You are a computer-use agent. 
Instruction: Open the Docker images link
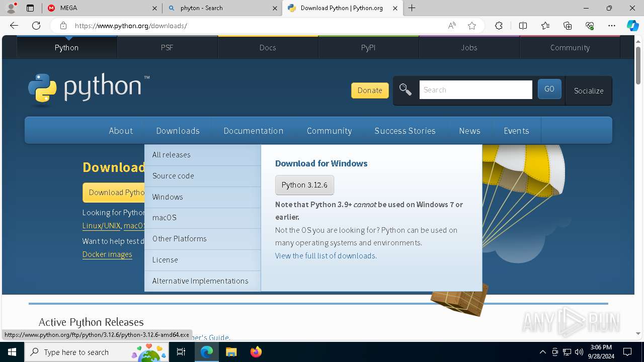(107, 254)
